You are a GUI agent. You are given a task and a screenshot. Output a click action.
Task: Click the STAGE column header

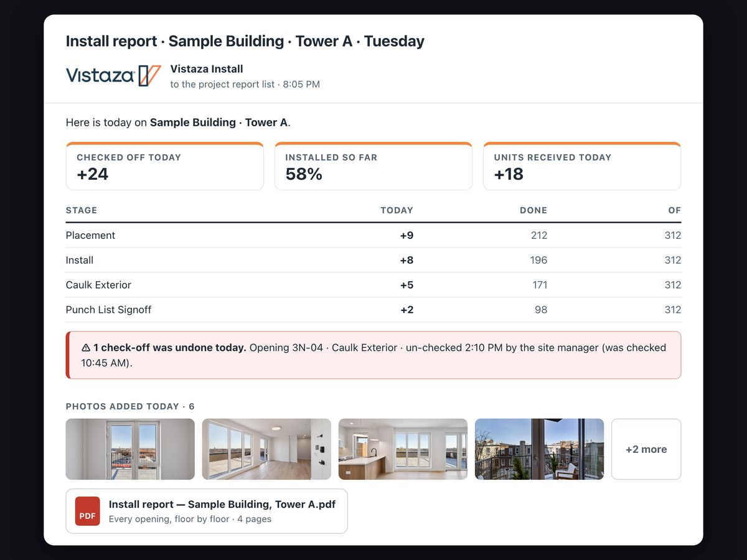tap(82, 210)
